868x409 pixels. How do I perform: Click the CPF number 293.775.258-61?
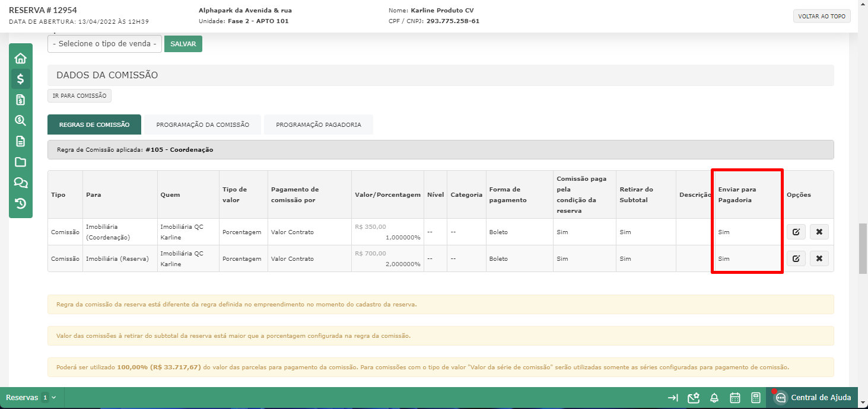pos(453,21)
